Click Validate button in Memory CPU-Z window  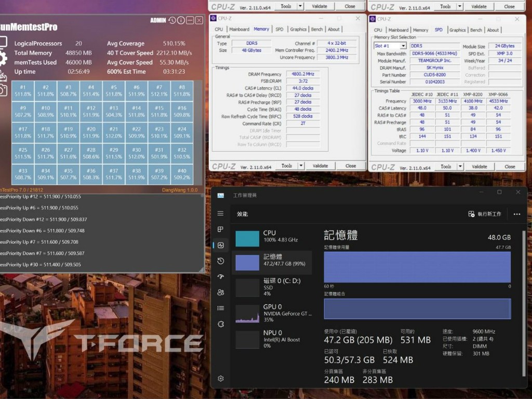(320, 166)
